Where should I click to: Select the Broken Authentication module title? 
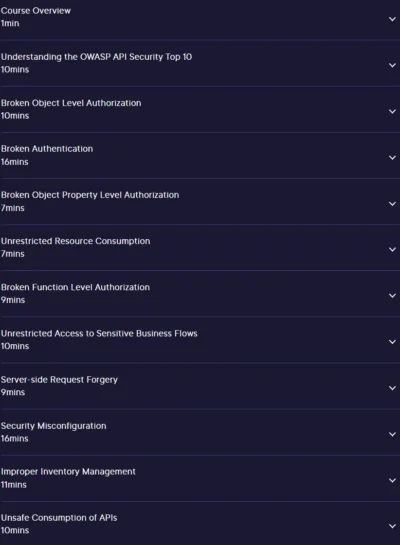point(47,149)
